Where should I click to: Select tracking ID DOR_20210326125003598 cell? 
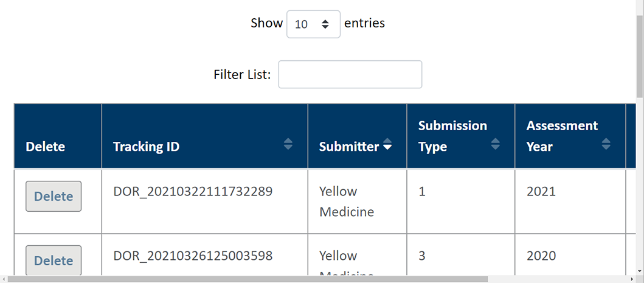pos(193,256)
